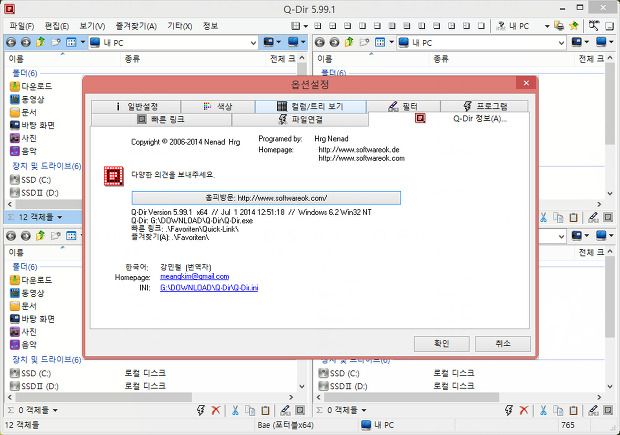The height and width of the screenshot is (435, 620).
Task: Switch to the 컬럼/트리 보기 tab
Action: pos(310,106)
